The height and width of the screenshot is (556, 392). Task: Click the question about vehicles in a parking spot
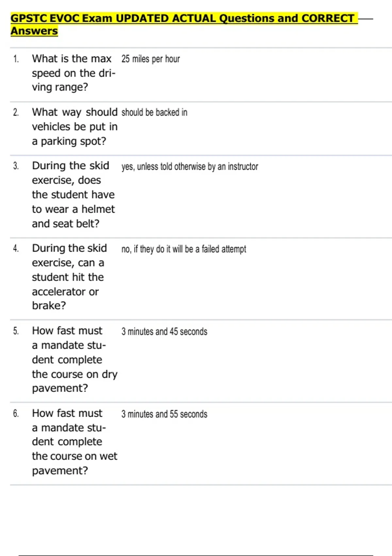[x=74, y=127]
